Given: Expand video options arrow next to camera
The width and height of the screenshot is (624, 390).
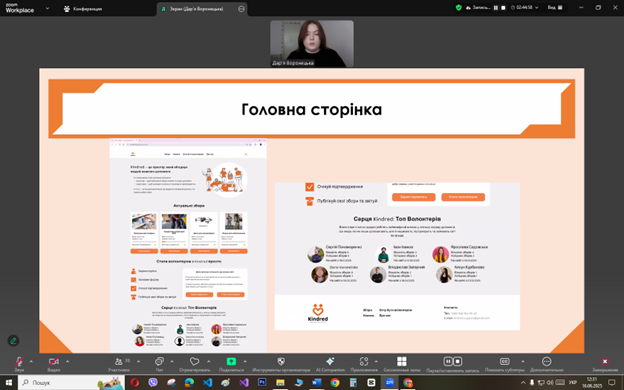Looking at the screenshot, I should pos(67,361).
